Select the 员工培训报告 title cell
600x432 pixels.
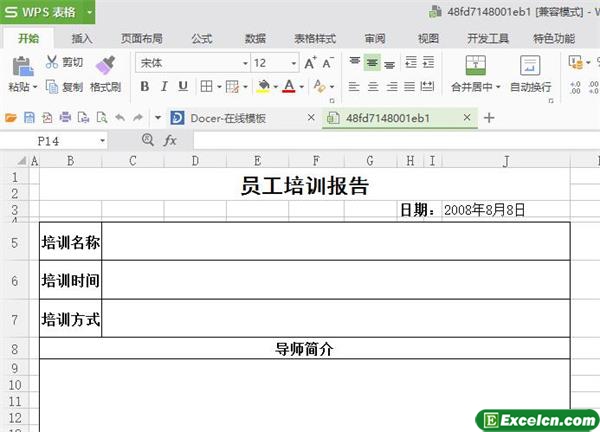click(304, 186)
